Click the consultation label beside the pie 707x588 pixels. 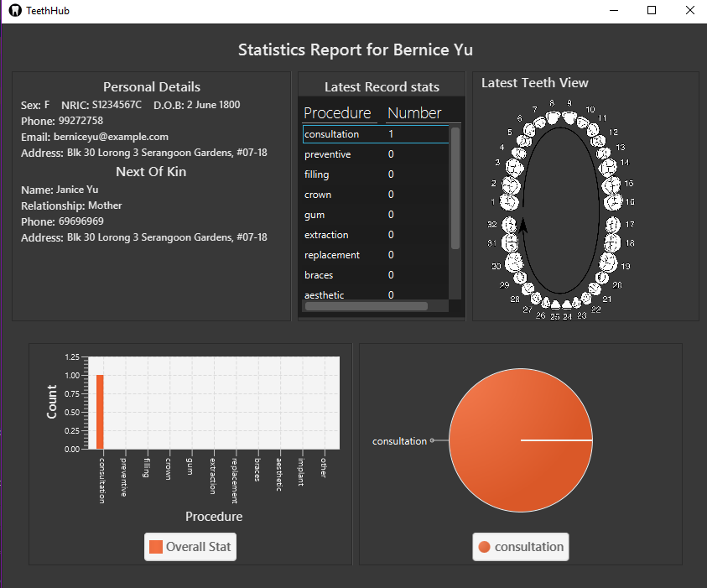point(399,441)
